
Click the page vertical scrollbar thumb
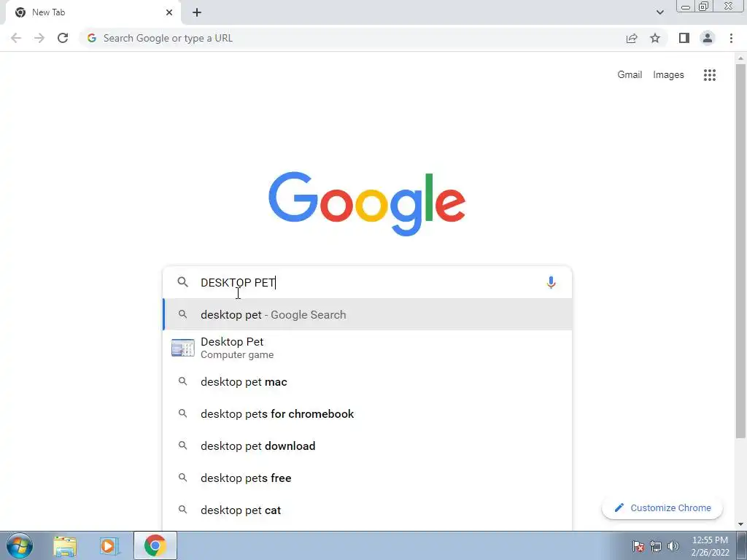(740, 251)
